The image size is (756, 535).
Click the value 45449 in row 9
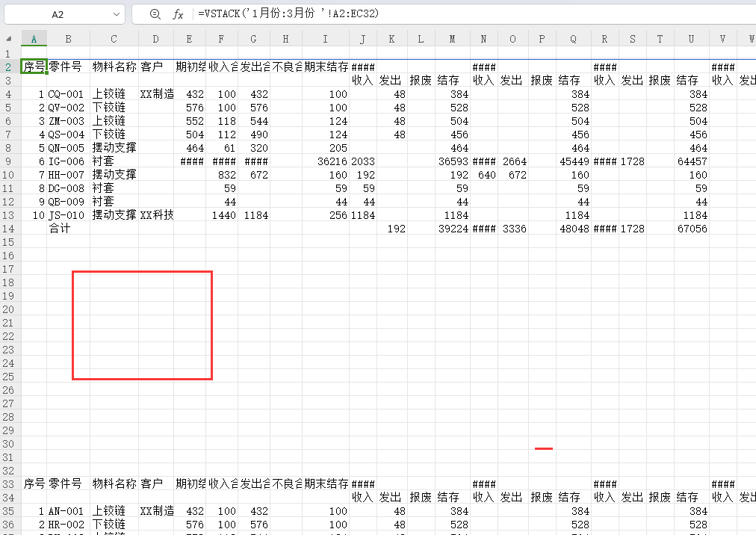click(574, 161)
